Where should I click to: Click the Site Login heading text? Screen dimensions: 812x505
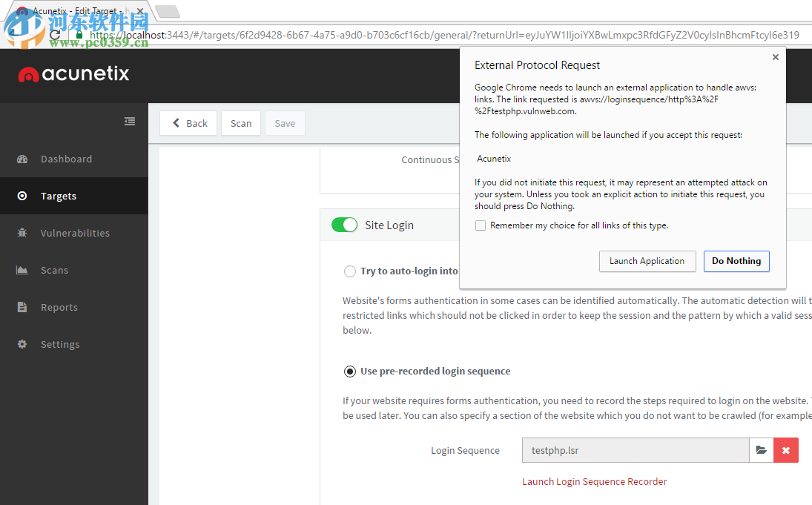pos(389,225)
